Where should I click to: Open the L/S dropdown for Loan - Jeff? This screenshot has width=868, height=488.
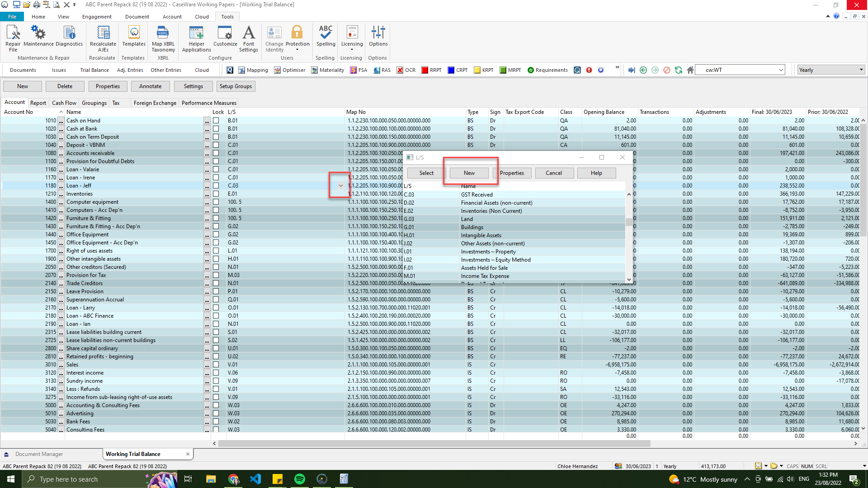point(340,186)
